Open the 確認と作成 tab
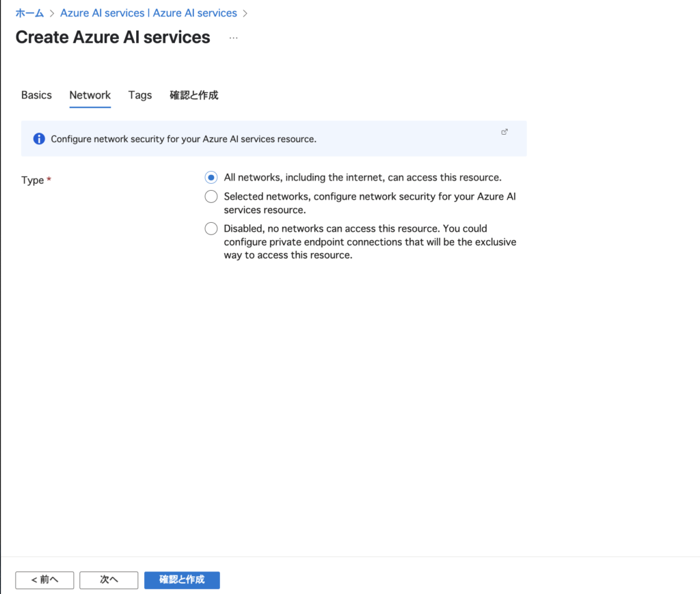This screenshot has width=700, height=594. click(193, 95)
